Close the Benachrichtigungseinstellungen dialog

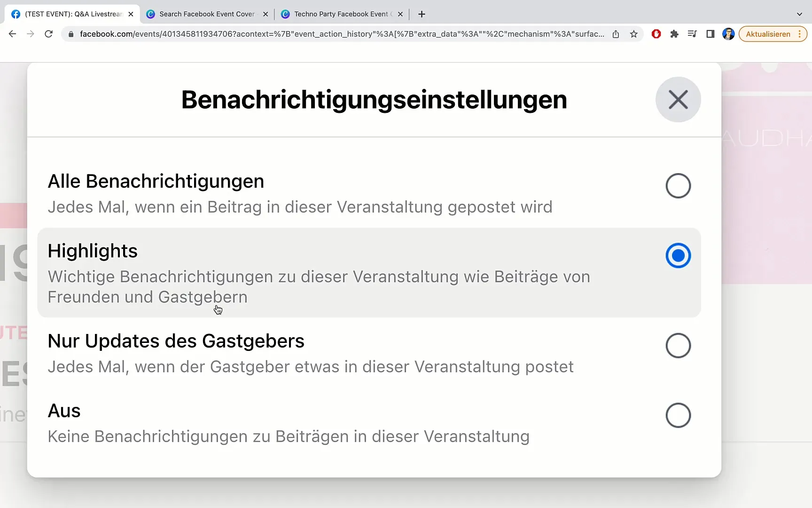tap(678, 100)
